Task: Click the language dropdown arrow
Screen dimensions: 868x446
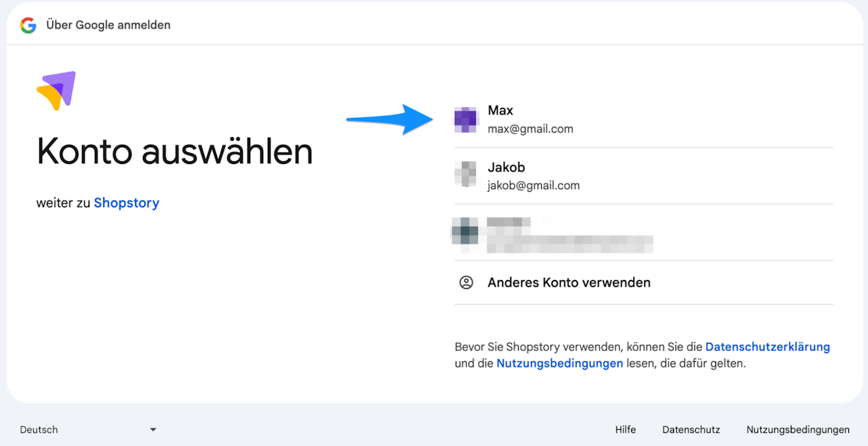Action: click(x=153, y=430)
